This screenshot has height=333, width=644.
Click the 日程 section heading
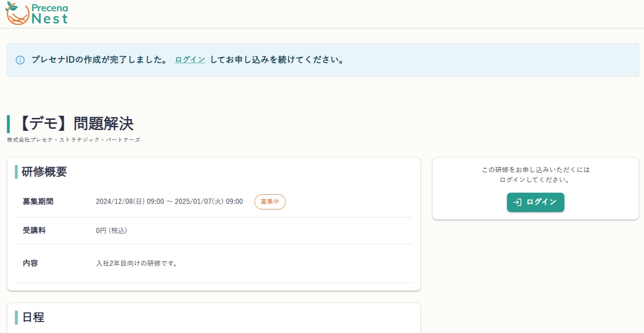[33, 317]
